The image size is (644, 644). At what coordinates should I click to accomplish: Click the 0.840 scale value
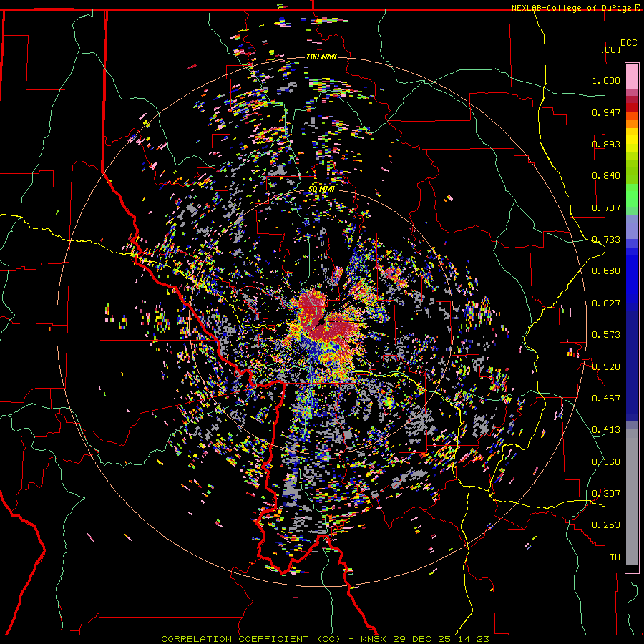pyautogui.click(x=606, y=176)
